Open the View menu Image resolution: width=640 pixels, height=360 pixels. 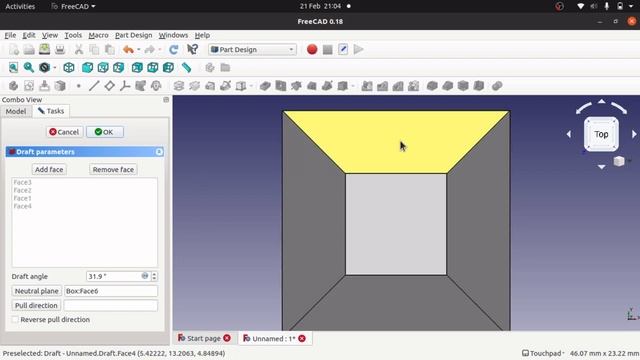tap(50, 35)
